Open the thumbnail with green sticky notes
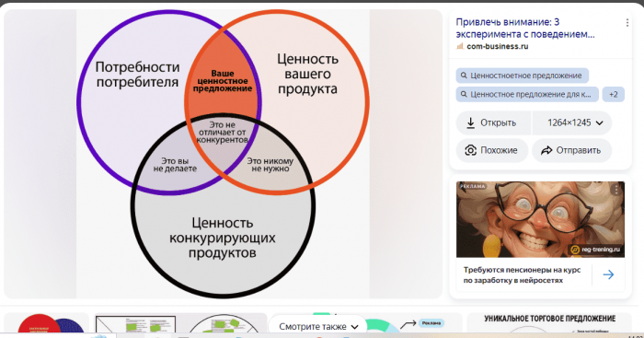 click(x=180, y=322)
